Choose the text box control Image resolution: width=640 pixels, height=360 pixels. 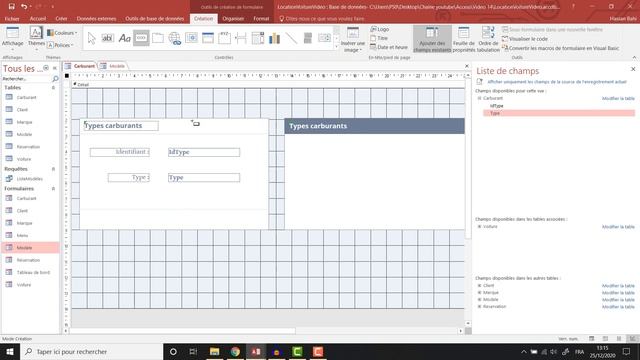[x=107, y=38]
